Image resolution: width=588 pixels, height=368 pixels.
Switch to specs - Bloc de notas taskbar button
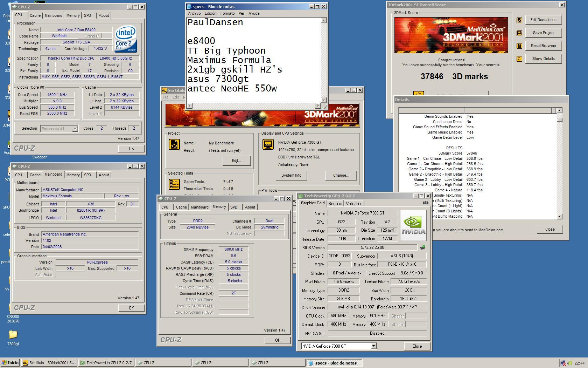click(334, 363)
